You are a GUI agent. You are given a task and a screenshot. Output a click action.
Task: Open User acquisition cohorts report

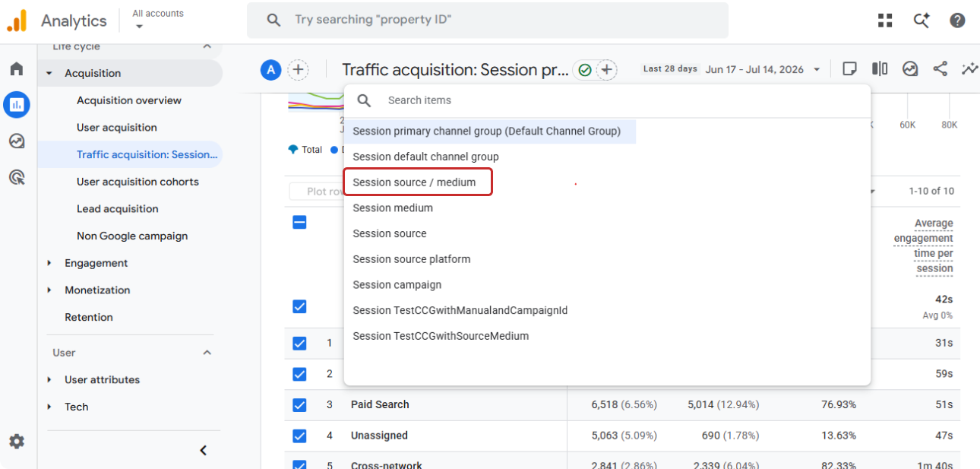click(138, 182)
